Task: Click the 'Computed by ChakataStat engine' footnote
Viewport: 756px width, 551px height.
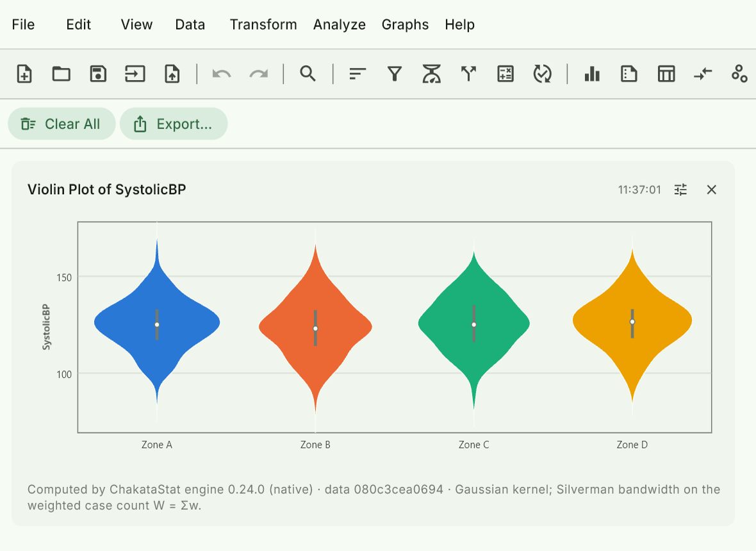Action: click(374, 497)
